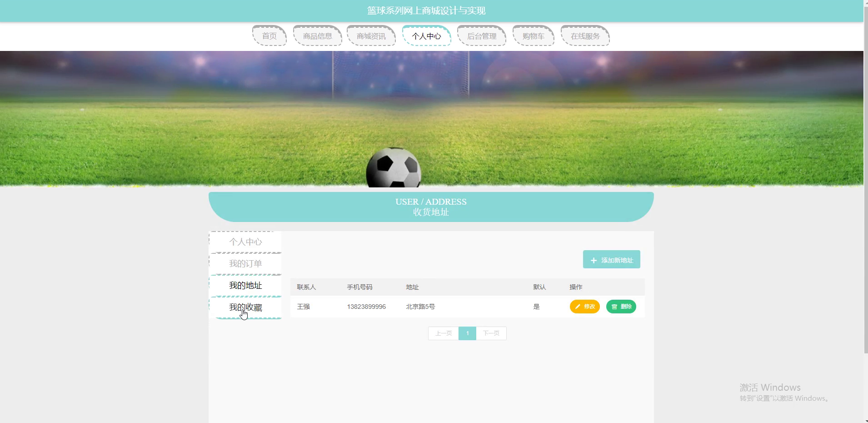Click the site title 篮球系列网上商城设计与实现

(426, 10)
